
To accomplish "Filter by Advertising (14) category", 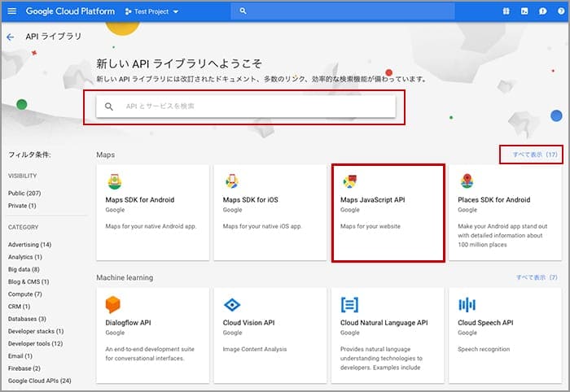I will point(30,245).
